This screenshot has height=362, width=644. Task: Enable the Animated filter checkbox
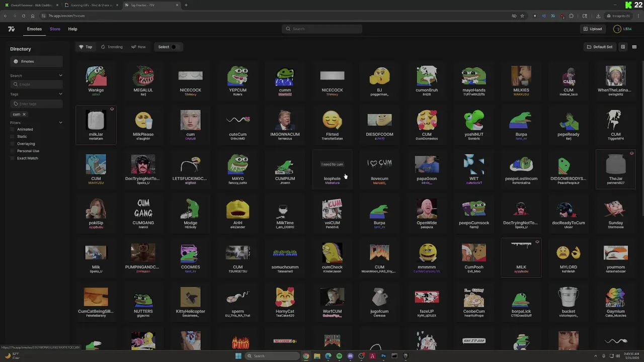click(x=13, y=129)
